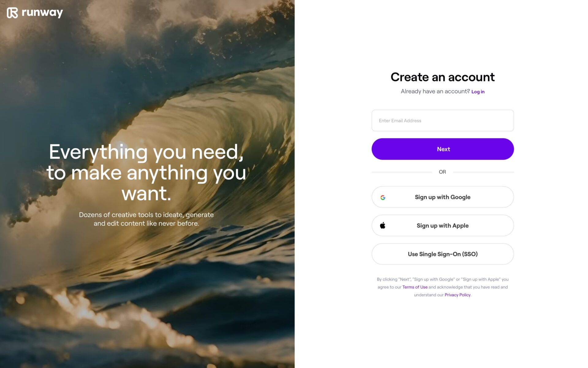The image size is (588, 368).
Task: Click the 'Already have an account?' text
Action: point(435,91)
